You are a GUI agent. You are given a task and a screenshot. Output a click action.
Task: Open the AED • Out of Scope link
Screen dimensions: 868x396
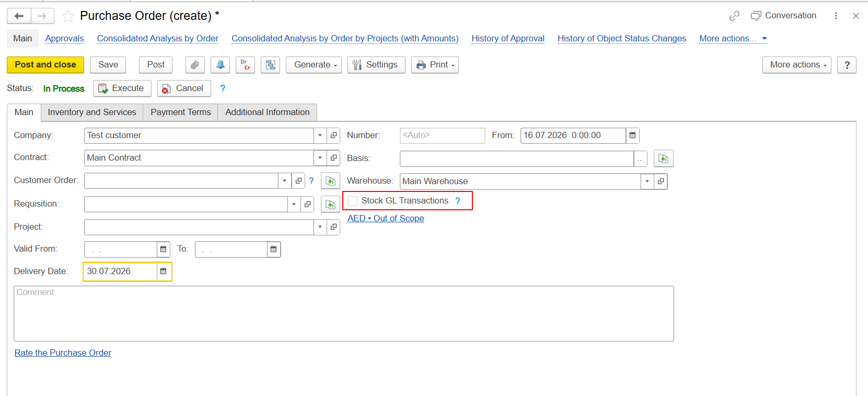(x=386, y=219)
